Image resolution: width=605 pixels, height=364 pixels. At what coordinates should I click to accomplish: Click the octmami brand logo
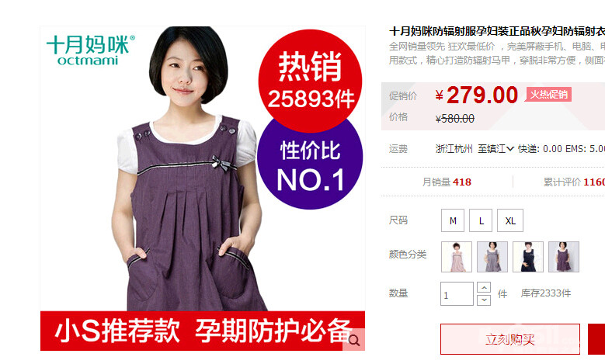(x=91, y=50)
